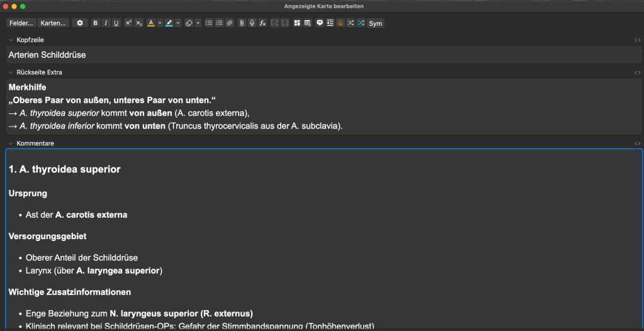
Task: Record audio with microphone icon
Action: click(252, 23)
